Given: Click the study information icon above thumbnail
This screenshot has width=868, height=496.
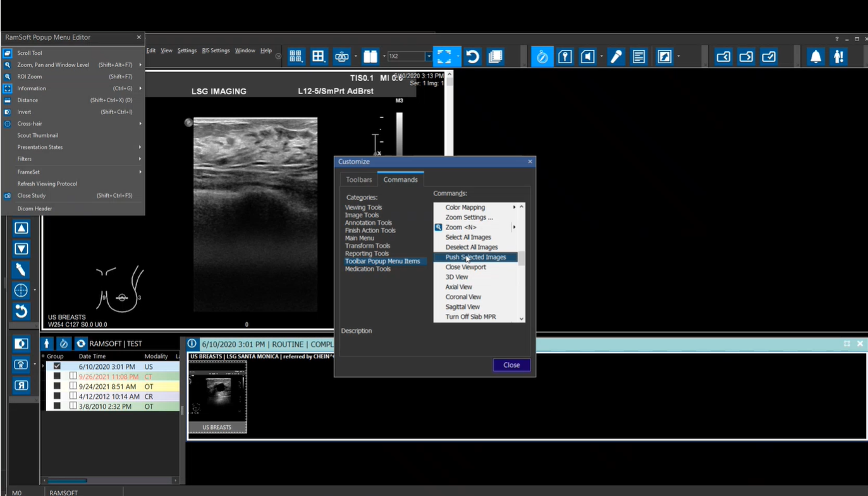Looking at the screenshot, I should click(192, 344).
